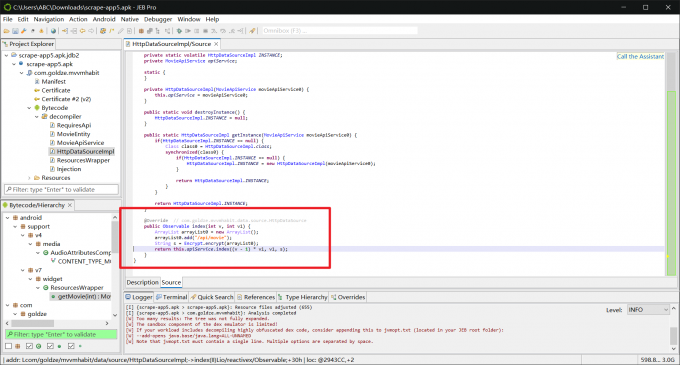Viewport: 680px width, 365px height.
Task: Click the debugger run arrow icon
Action: [x=188, y=31]
